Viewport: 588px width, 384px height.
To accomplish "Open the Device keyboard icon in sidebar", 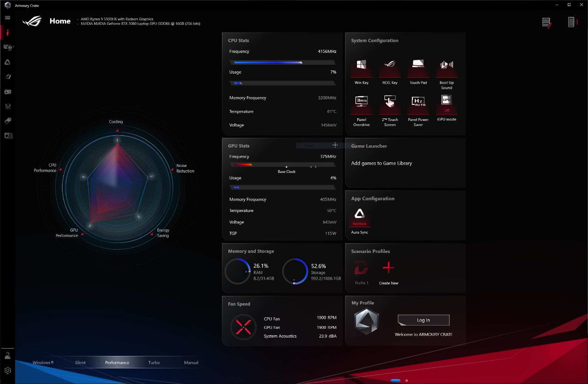I will 8,47.
